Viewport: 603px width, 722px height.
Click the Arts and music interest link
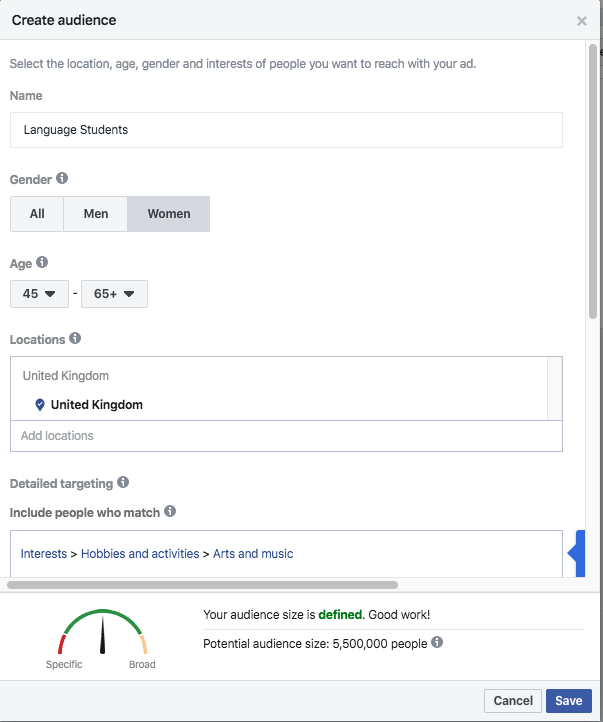click(253, 553)
